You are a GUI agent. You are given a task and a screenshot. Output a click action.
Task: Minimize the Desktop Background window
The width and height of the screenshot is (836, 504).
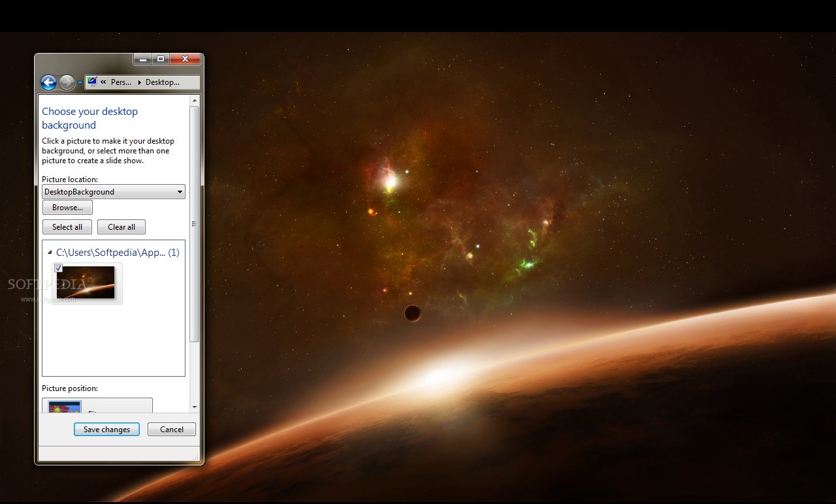coord(142,59)
